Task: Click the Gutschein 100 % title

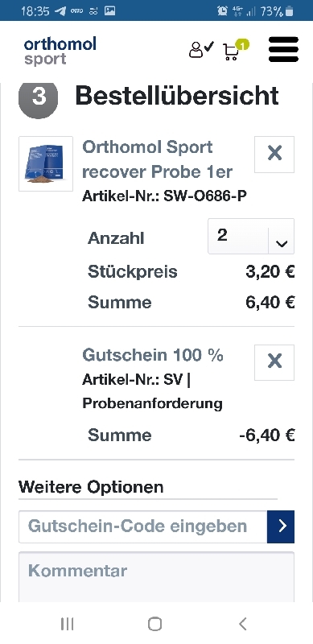Action: 153,355
